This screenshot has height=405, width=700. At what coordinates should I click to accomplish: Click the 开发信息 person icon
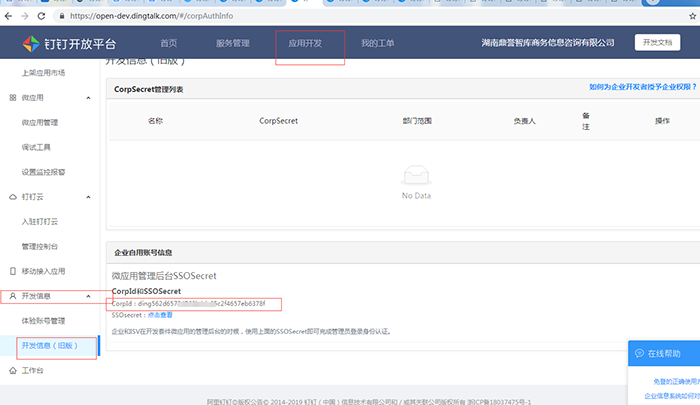coord(13,296)
